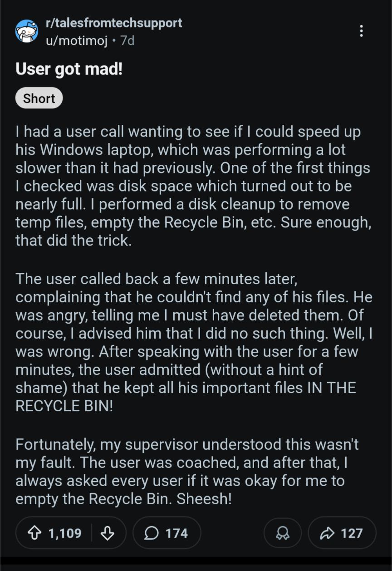The width and height of the screenshot is (392, 571).
Task: Tap the 174 comments count
Action: tap(176, 533)
